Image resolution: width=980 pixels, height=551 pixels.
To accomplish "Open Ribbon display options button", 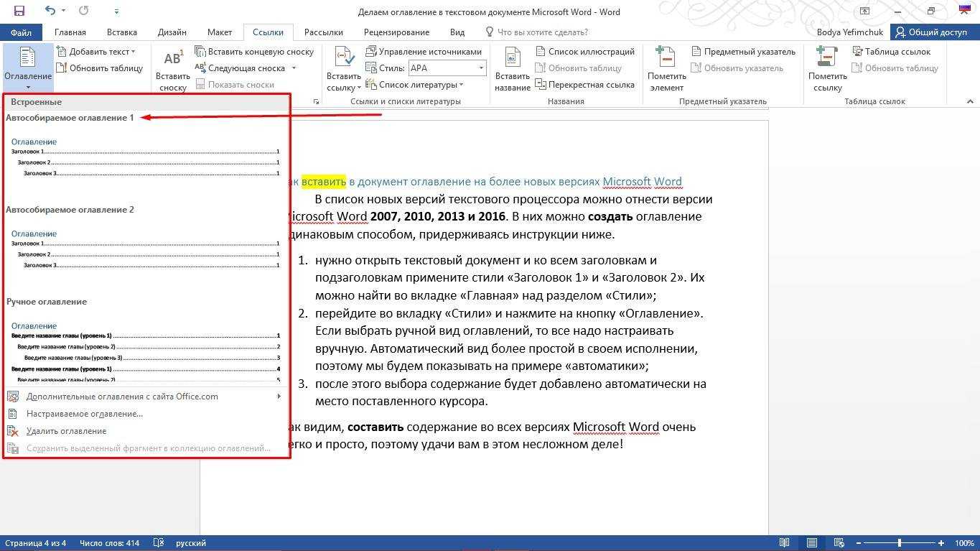I will [x=864, y=11].
